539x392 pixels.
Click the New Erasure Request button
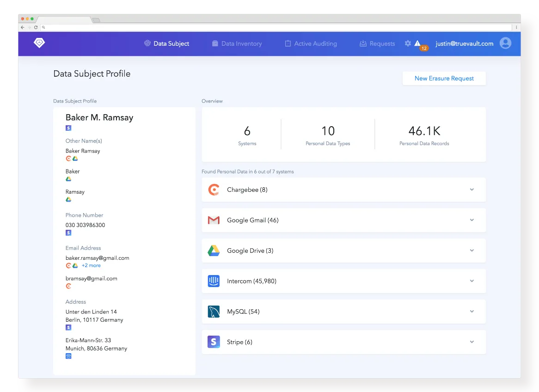(x=444, y=78)
